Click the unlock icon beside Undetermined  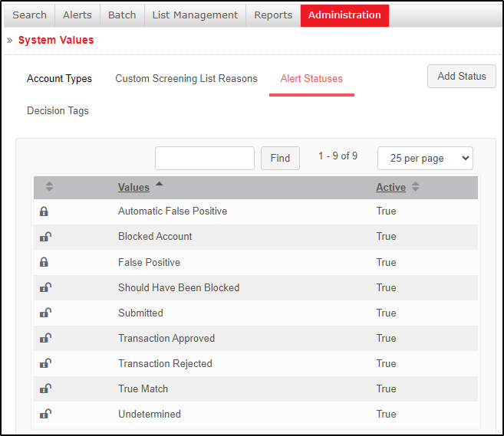[45, 414]
